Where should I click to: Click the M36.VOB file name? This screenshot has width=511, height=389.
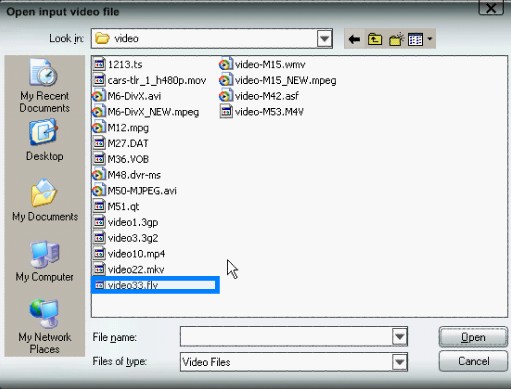point(128,159)
